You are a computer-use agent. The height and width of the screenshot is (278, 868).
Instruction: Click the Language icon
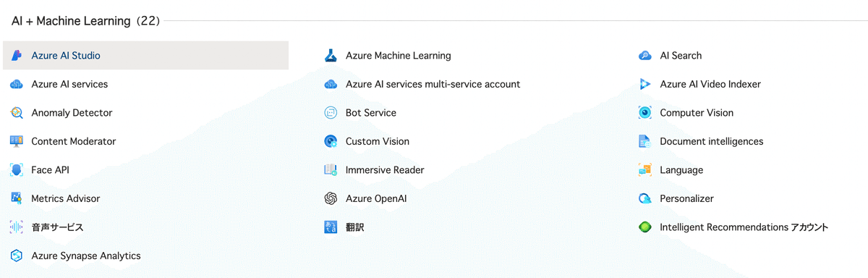645,170
